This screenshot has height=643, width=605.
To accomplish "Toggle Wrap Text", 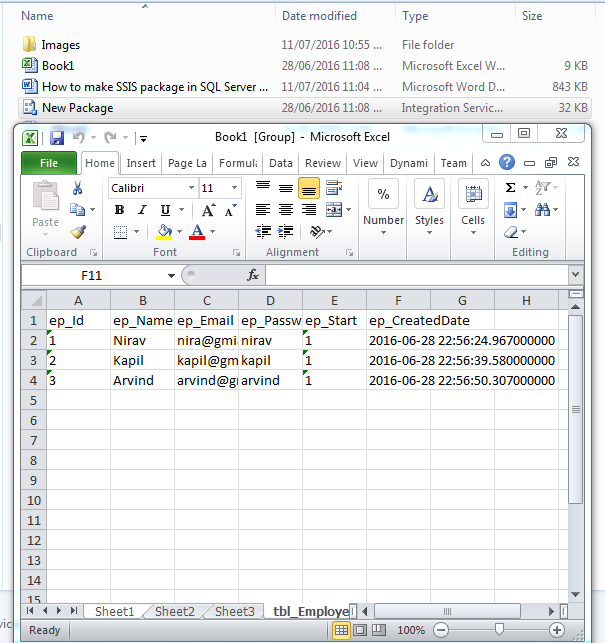I will point(334,187).
